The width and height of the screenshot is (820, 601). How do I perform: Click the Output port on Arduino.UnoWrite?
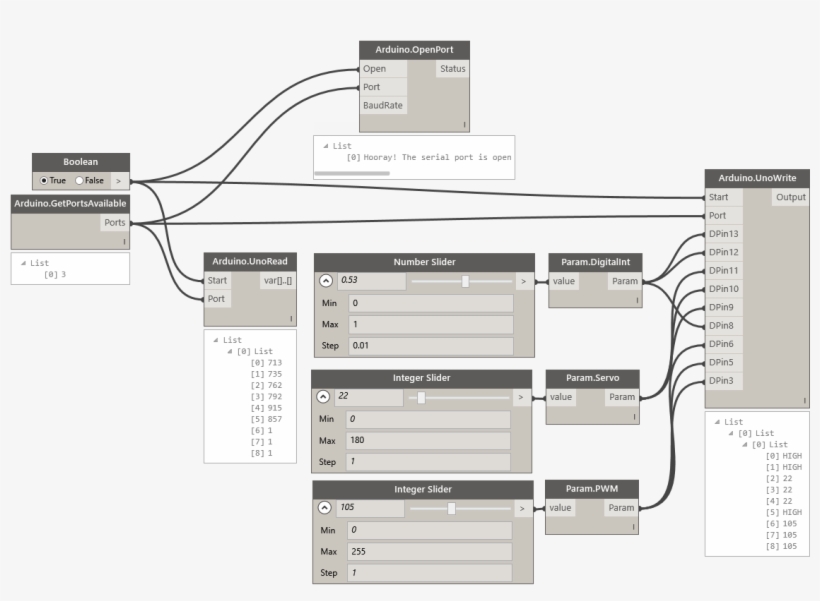pos(791,197)
